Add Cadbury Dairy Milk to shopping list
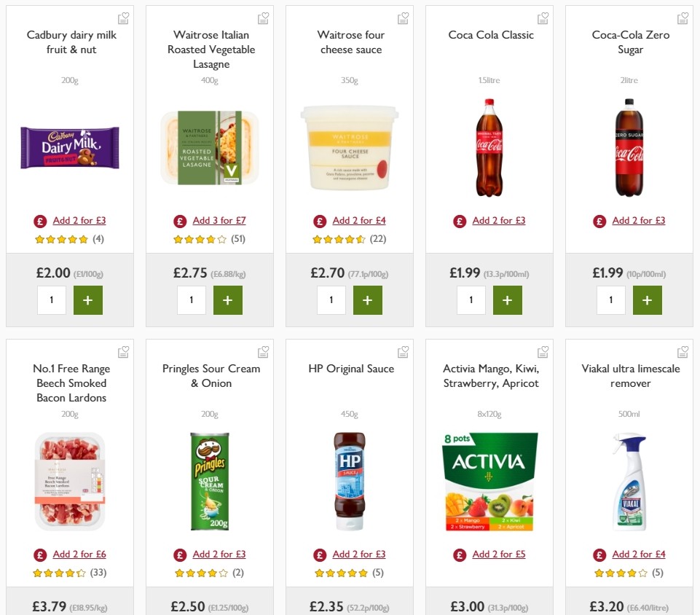This screenshot has height=615, width=700. point(123,17)
